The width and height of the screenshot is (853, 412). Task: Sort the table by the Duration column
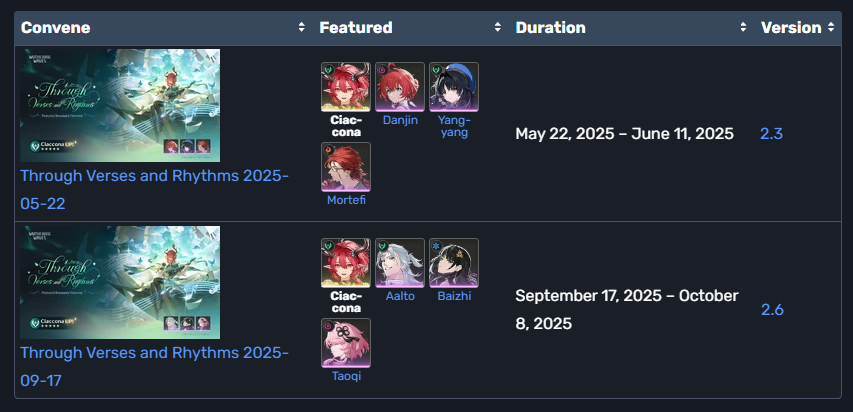point(743,27)
